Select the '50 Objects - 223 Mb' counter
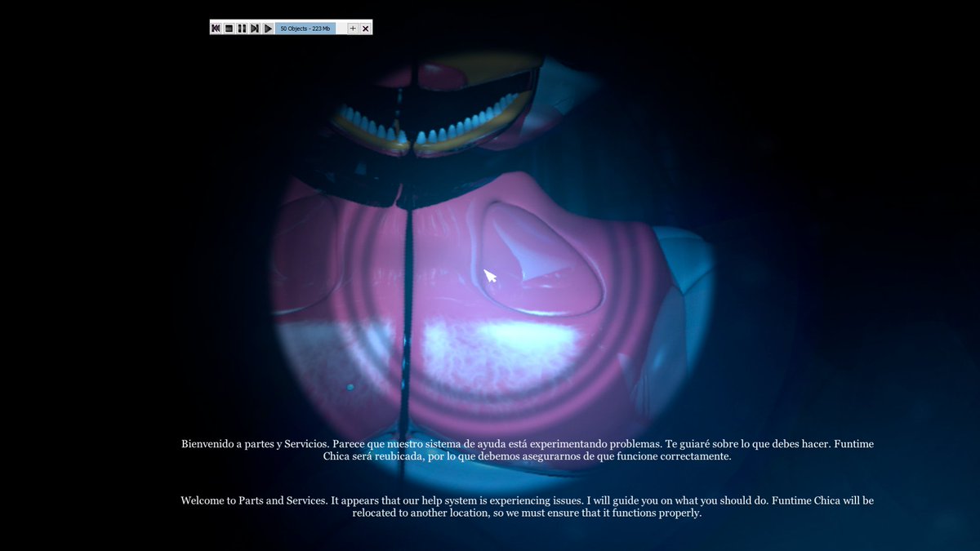Image resolution: width=980 pixels, height=551 pixels. (306, 28)
